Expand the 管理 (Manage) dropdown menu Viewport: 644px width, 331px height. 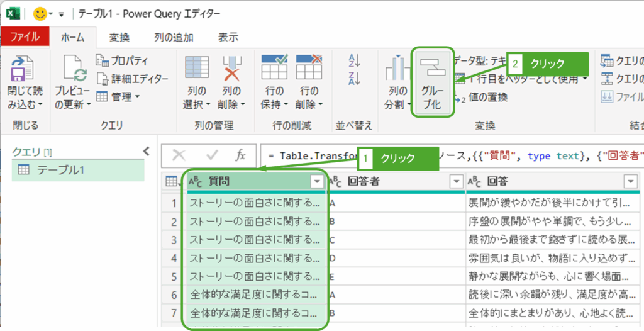[118, 97]
